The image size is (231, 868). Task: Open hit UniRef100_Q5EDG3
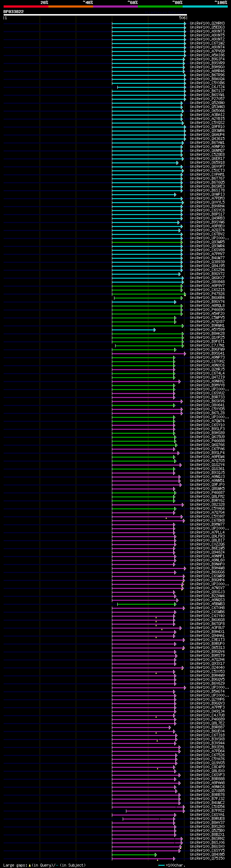tap(207, 27)
